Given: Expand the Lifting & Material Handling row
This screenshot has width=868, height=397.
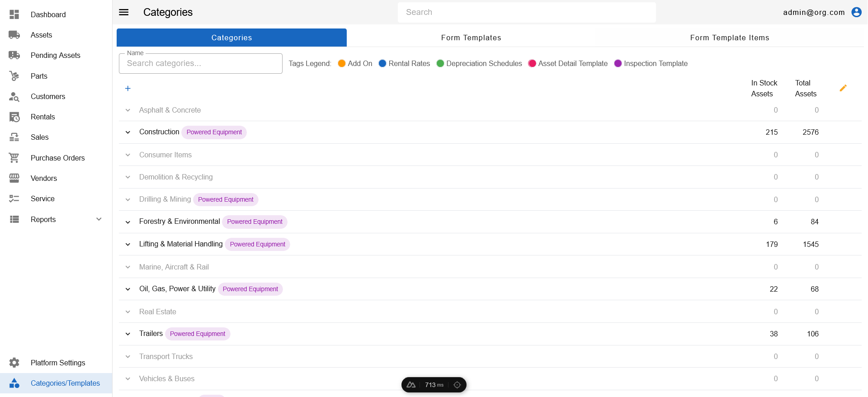Looking at the screenshot, I should [128, 245].
